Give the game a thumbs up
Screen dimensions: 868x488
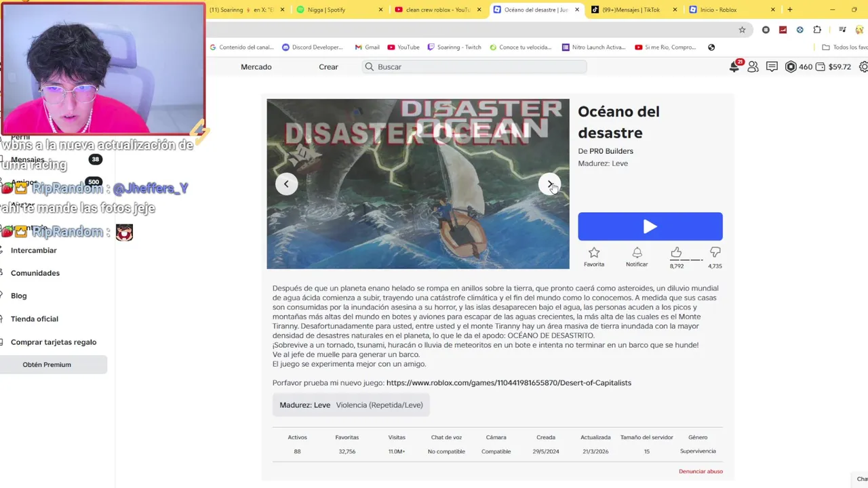click(x=676, y=252)
